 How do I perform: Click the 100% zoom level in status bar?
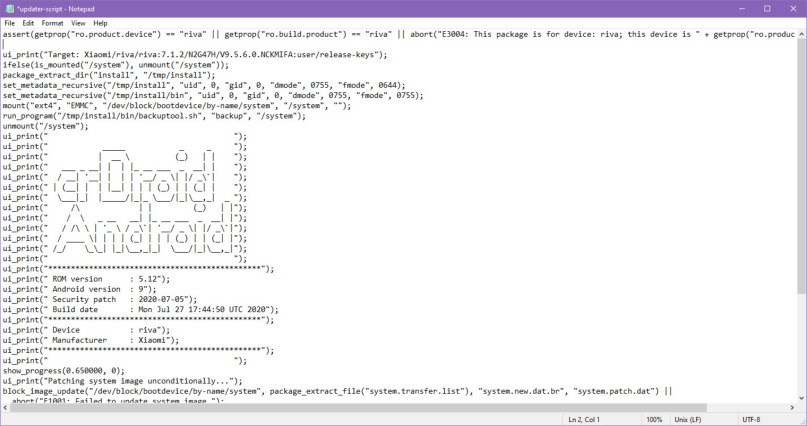pyautogui.click(x=654, y=419)
